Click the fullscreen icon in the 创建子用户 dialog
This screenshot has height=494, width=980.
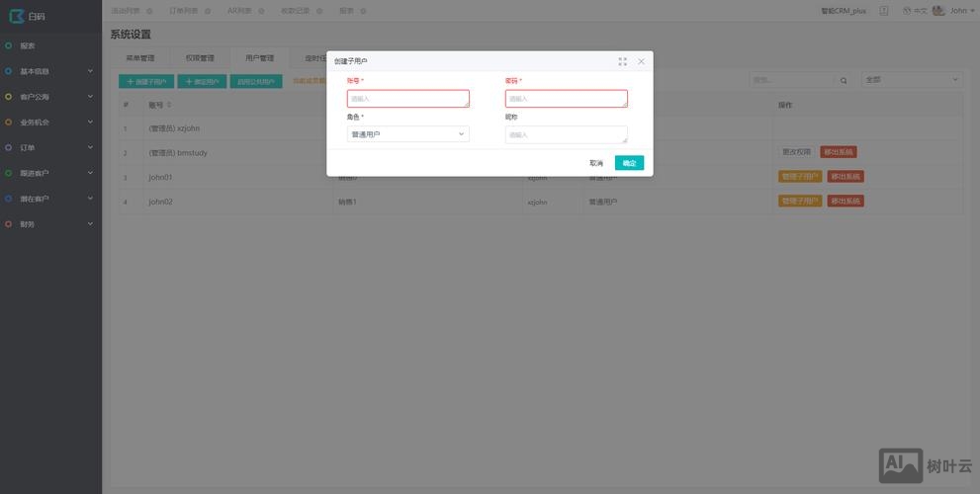622,61
